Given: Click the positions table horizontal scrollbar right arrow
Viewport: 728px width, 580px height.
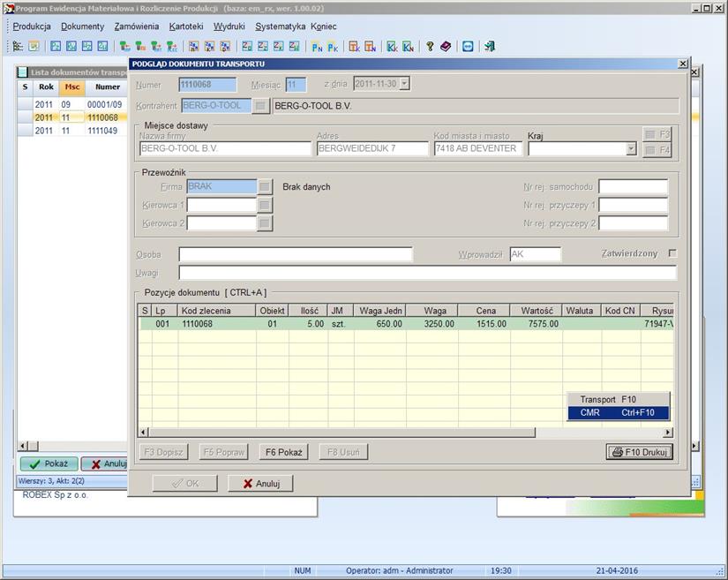Looking at the screenshot, I should coord(668,433).
